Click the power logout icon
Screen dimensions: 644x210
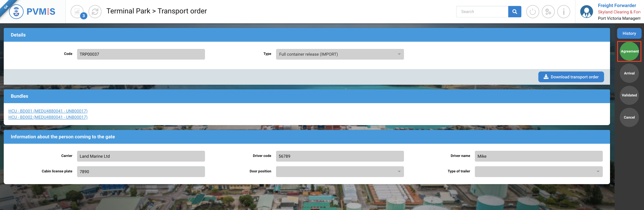tap(533, 12)
